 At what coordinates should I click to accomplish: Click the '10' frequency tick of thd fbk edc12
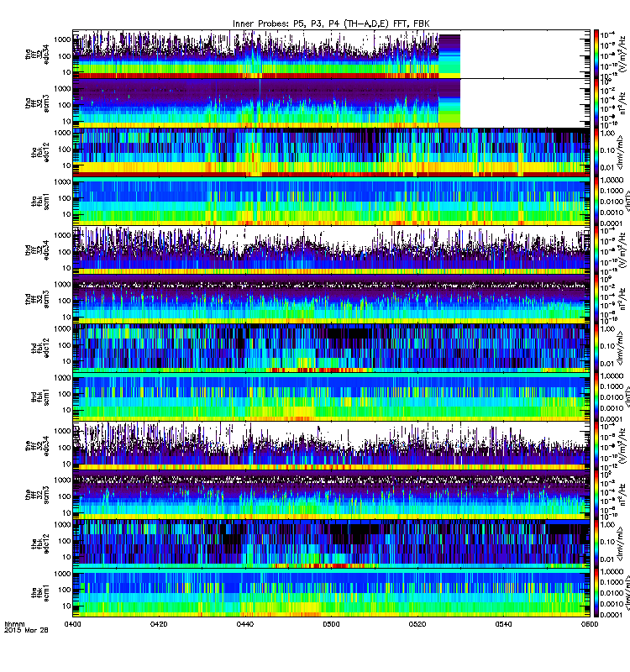tap(66, 362)
